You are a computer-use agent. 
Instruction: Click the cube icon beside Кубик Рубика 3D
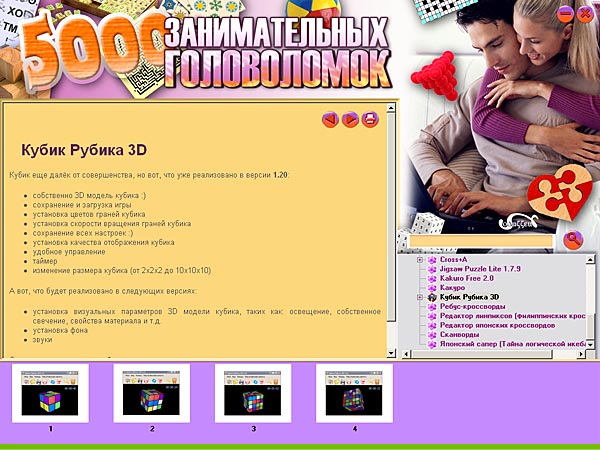coord(432,297)
